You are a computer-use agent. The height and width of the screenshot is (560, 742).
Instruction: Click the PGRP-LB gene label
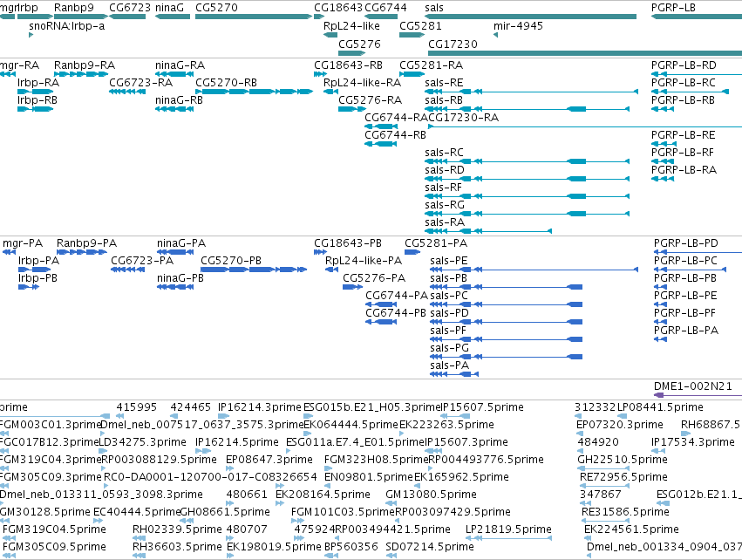[x=673, y=8]
